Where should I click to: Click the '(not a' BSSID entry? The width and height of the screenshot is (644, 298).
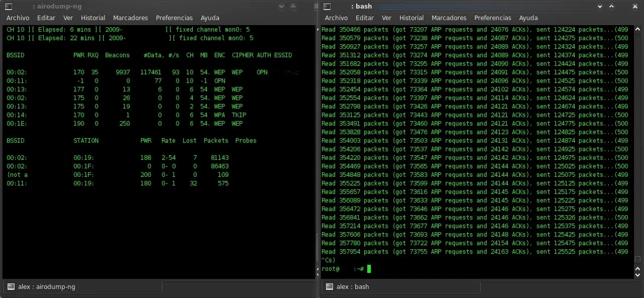point(17,175)
